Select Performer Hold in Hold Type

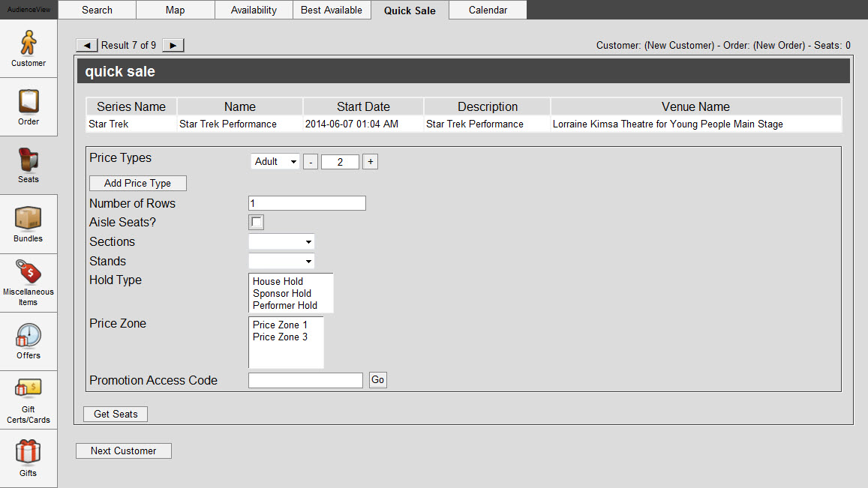click(285, 305)
